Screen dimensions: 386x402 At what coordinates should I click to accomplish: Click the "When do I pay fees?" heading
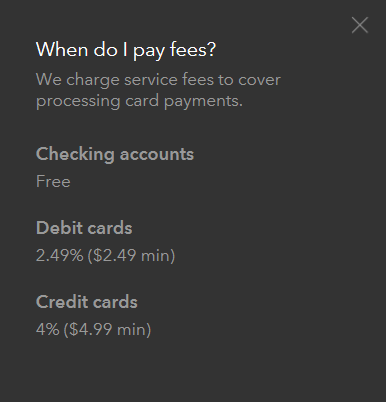click(x=126, y=50)
